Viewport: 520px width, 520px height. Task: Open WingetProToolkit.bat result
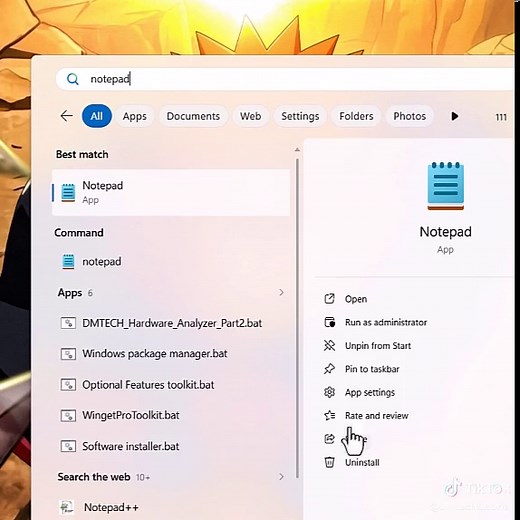coord(171,415)
